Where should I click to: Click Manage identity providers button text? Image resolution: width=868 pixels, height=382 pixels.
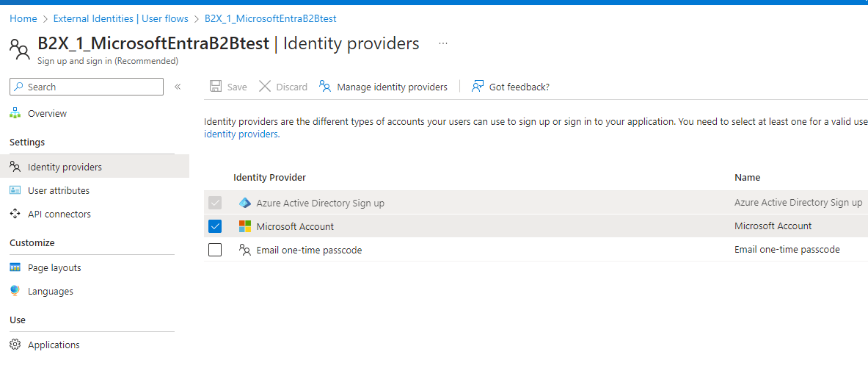[x=392, y=87]
